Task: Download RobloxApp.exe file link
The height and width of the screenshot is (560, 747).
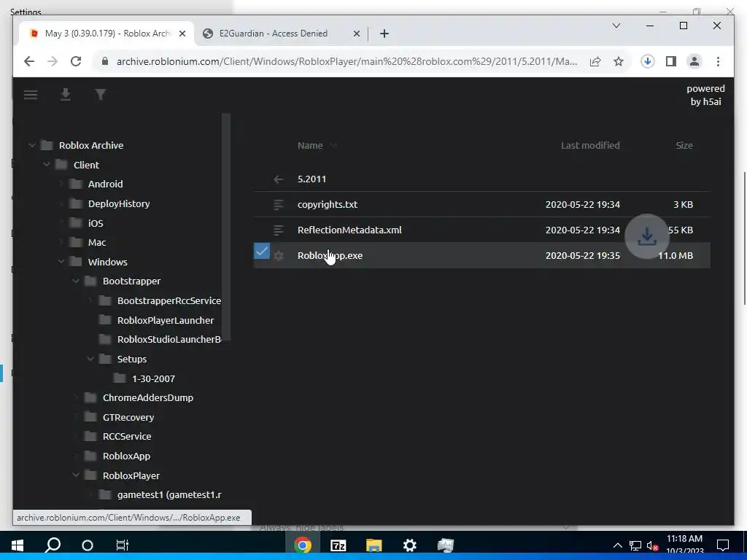Action: [330, 256]
